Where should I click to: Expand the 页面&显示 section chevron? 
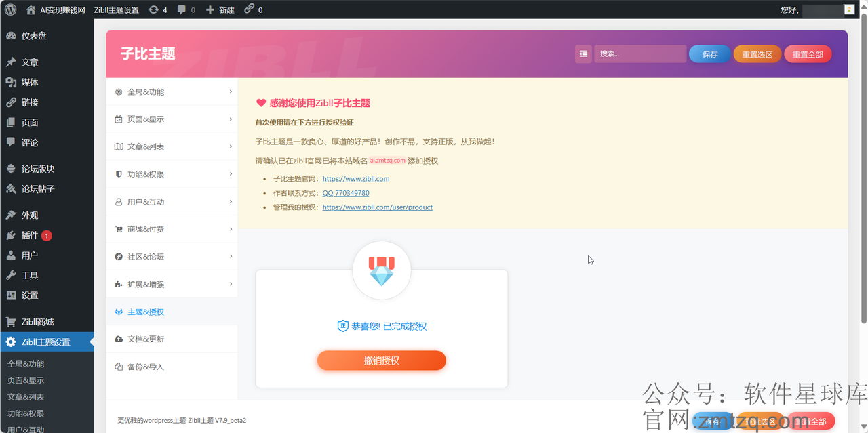pyautogui.click(x=231, y=119)
